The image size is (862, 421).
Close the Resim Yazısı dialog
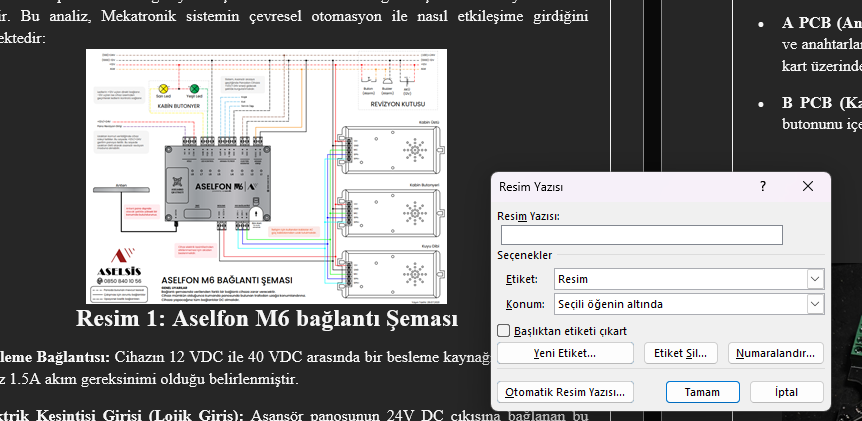point(808,186)
